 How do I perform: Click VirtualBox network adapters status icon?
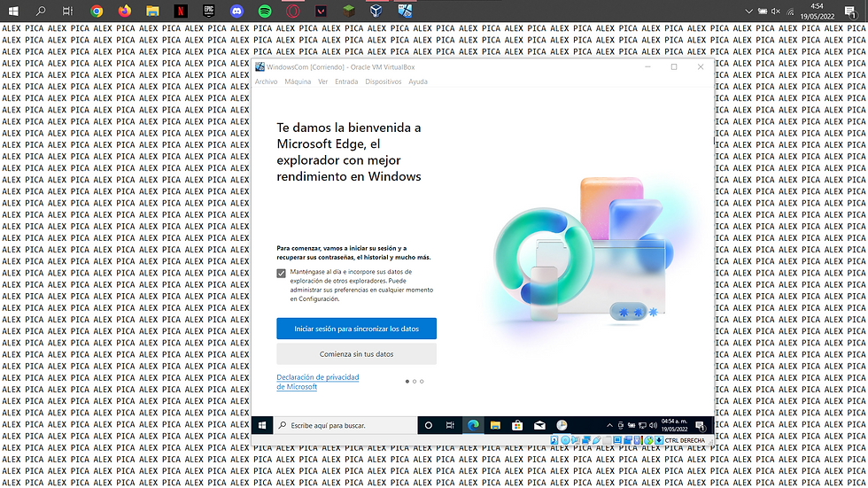[x=586, y=440]
